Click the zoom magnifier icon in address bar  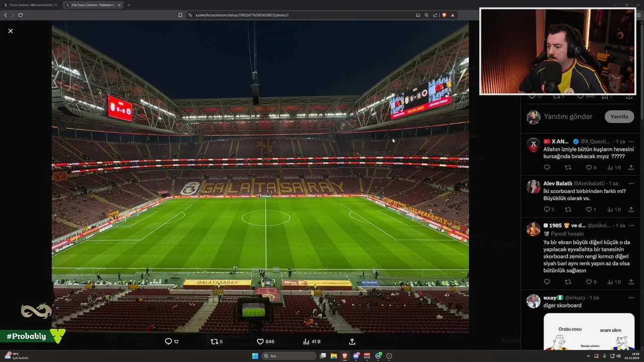pos(427,15)
